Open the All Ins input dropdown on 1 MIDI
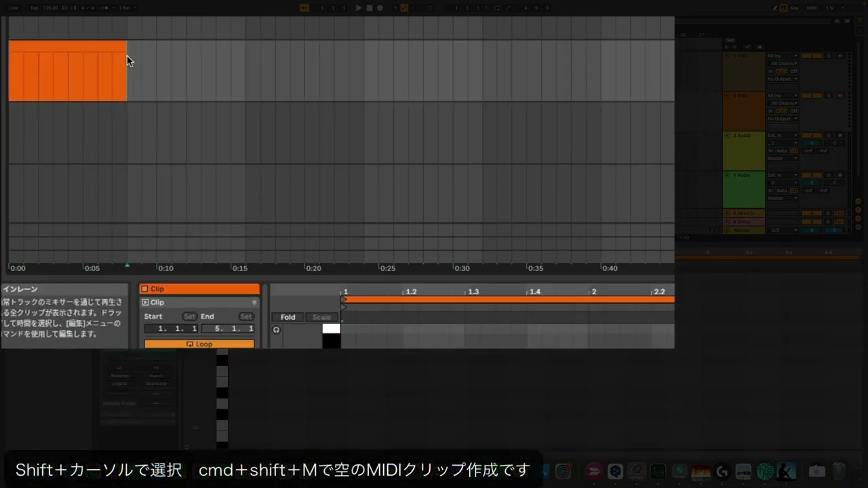This screenshot has height=488, width=868. pos(782,56)
